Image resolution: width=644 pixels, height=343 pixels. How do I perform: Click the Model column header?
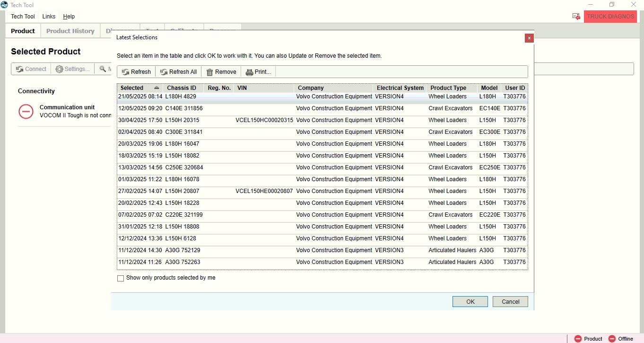[489, 88]
